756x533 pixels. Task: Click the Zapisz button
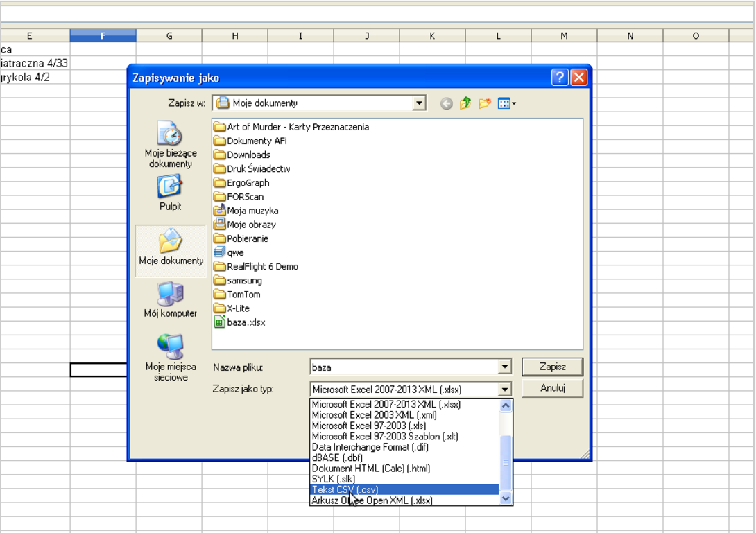552,367
